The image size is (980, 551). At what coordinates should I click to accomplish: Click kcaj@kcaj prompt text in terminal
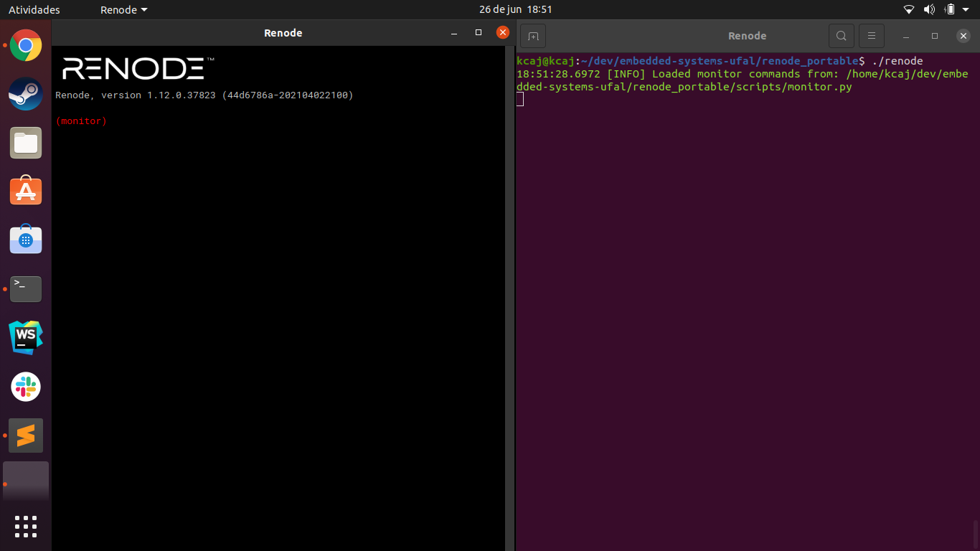(x=545, y=61)
